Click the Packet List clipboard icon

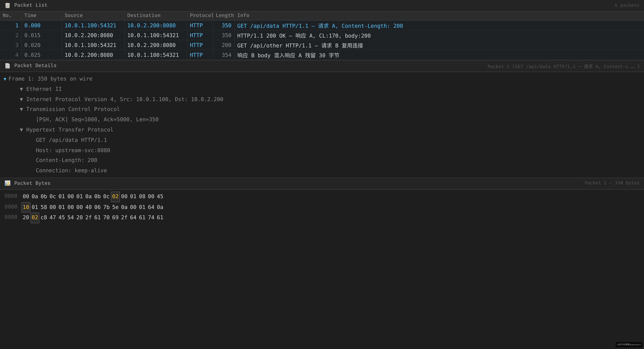pos(7,5)
